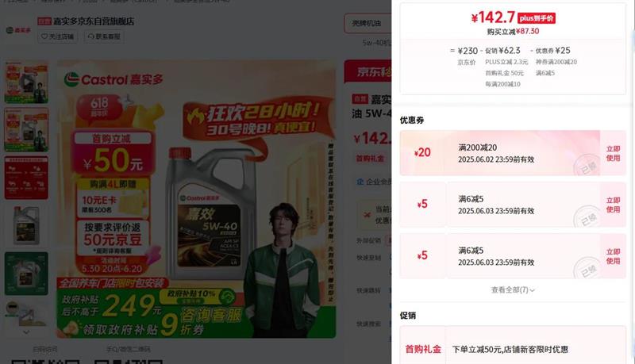635x364 pixels.
Task: Expand 查看全部(7) to show all coupons
Action: (x=513, y=290)
